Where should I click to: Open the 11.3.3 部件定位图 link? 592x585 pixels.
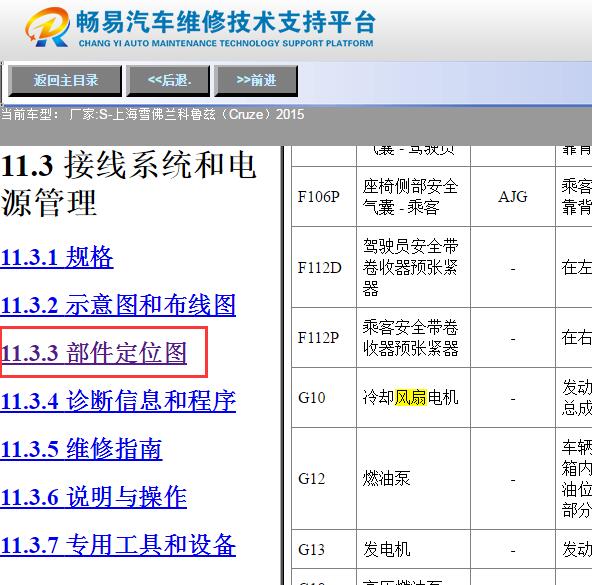click(94, 353)
